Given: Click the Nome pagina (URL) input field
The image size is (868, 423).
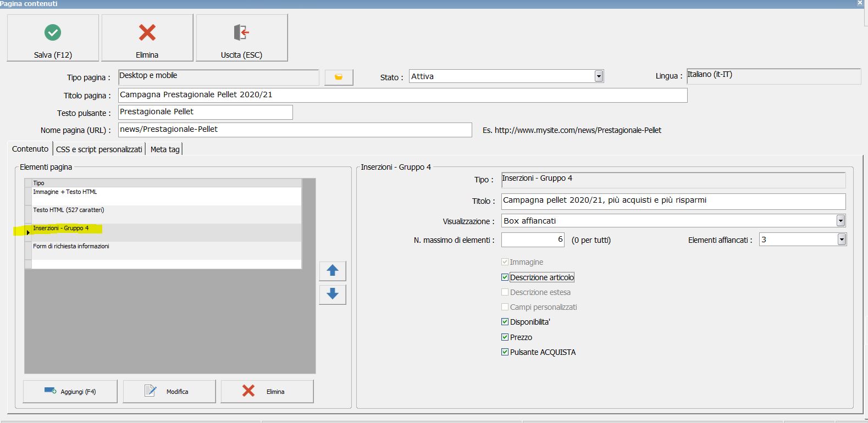Looking at the screenshot, I should (x=295, y=130).
